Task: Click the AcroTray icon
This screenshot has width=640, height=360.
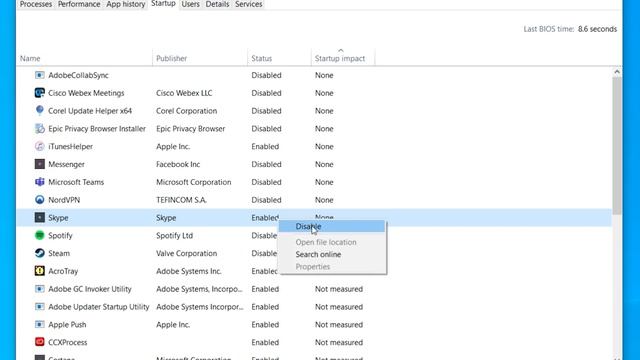Action: click(40, 271)
